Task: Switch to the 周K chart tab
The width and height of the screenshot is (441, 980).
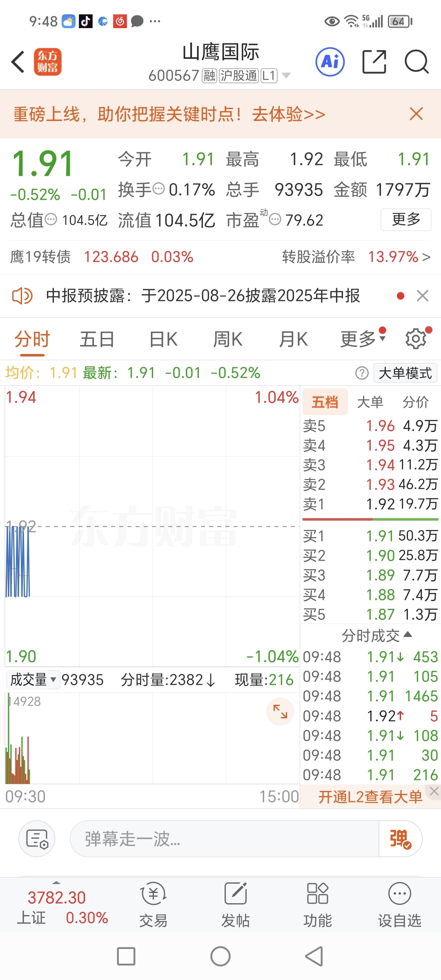Action: [228, 340]
